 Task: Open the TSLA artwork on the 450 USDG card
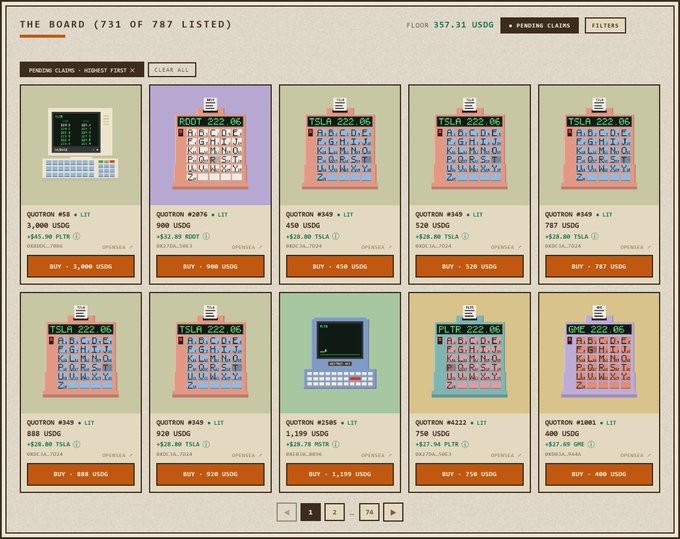[x=340, y=145]
